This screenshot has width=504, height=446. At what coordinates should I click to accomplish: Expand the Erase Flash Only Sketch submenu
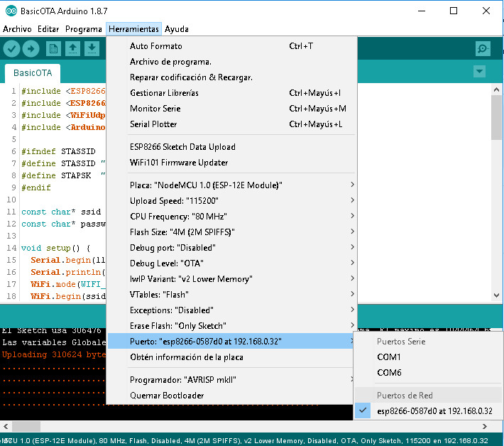(x=231, y=326)
